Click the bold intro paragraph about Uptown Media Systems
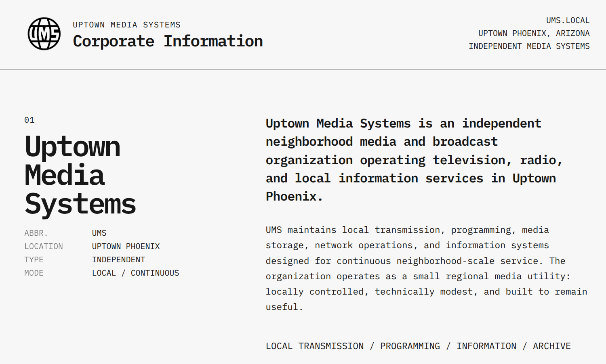Screen dimensions: 606x364 (414, 160)
